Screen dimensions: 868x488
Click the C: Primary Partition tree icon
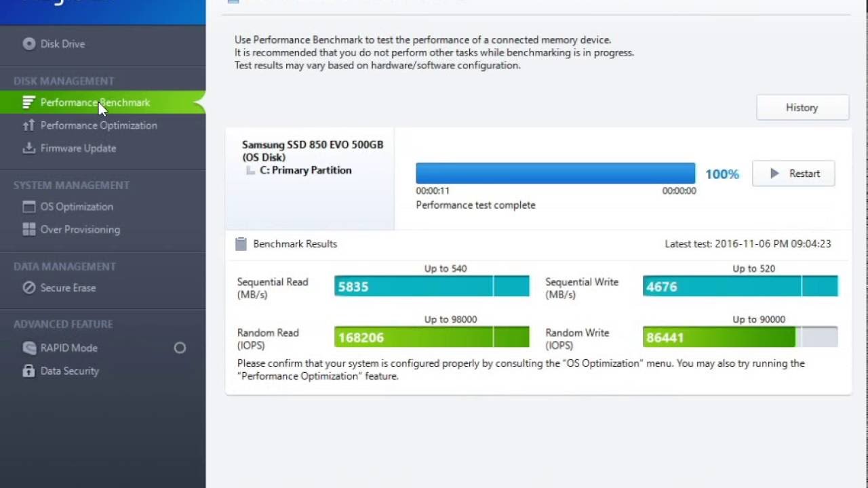point(250,170)
